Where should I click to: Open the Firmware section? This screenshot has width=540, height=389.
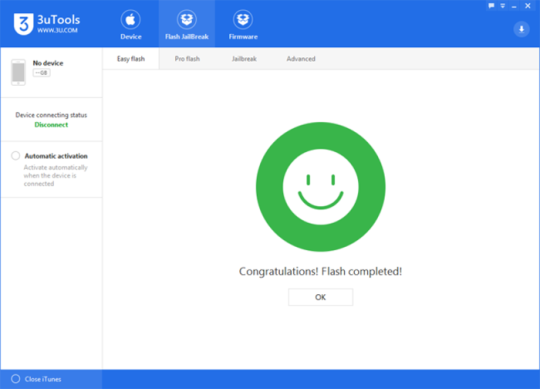(243, 25)
